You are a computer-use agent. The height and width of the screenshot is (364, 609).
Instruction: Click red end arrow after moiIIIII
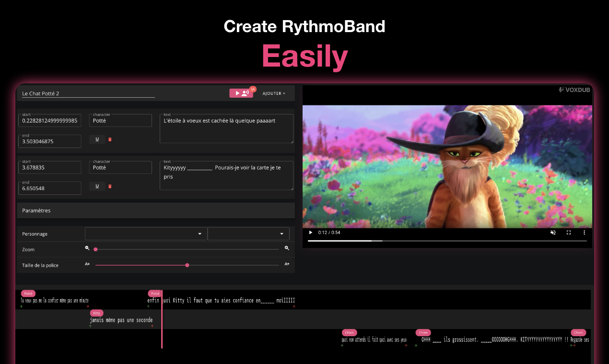pos(294,306)
